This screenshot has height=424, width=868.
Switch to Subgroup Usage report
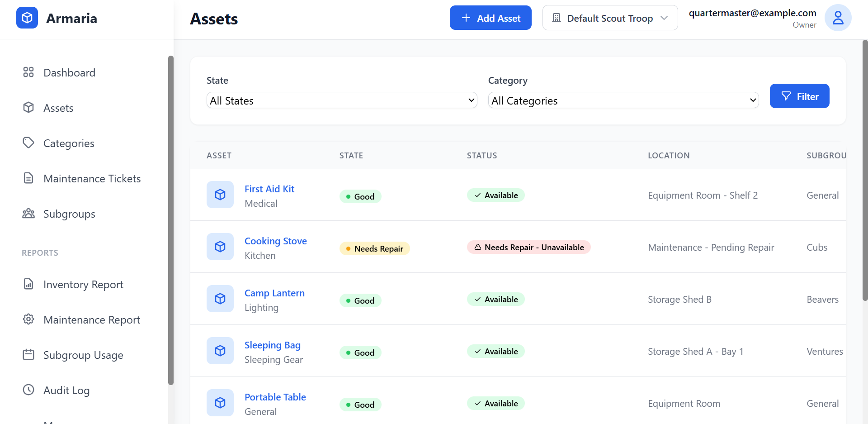[83, 355]
